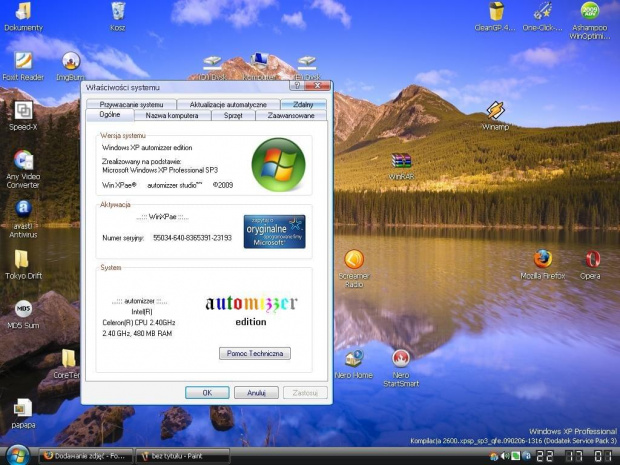The width and height of the screenshot is (620, 465).
Task: Switch to the Przywracanie systemu tab
Action: click(131, 104)
